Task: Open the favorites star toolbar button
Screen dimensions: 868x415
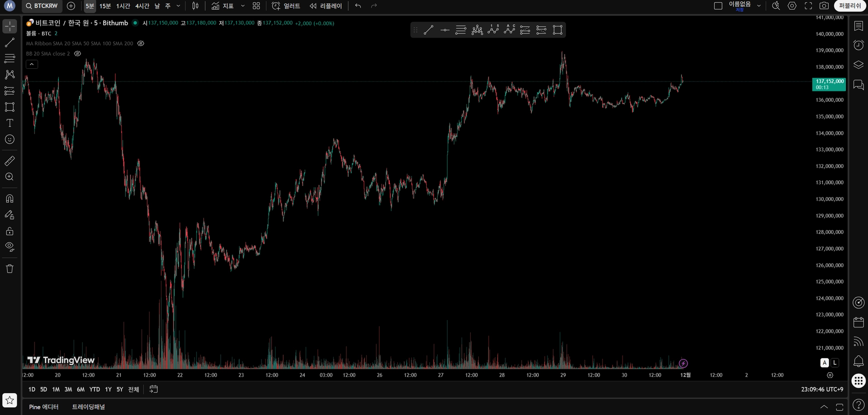Action: [x=9, y=400]
